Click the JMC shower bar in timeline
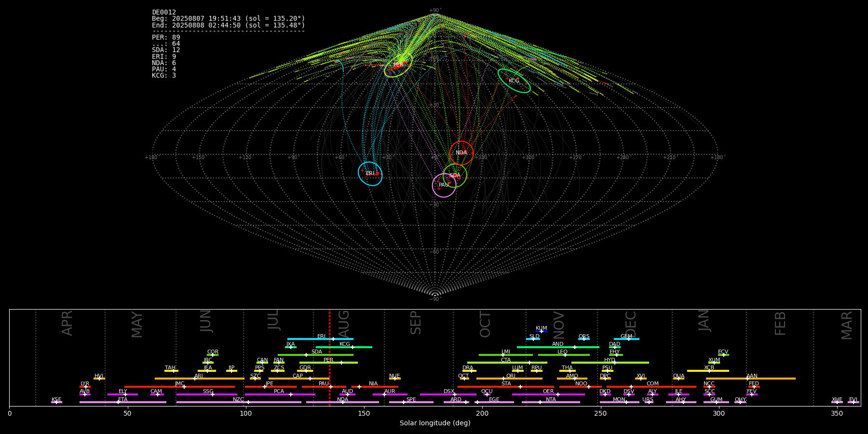This screenshot has height=434, width=868. pyautogui.click(x=180, y=386)
